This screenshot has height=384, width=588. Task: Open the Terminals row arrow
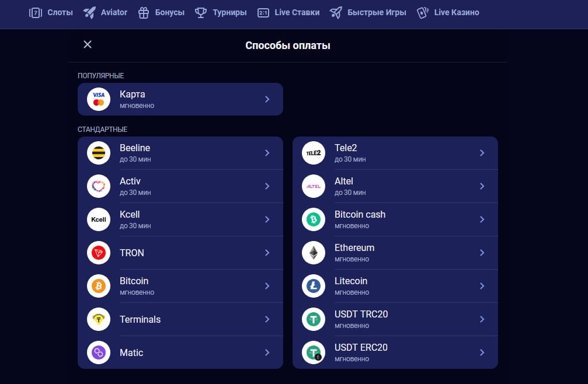(x=267, y=319)
